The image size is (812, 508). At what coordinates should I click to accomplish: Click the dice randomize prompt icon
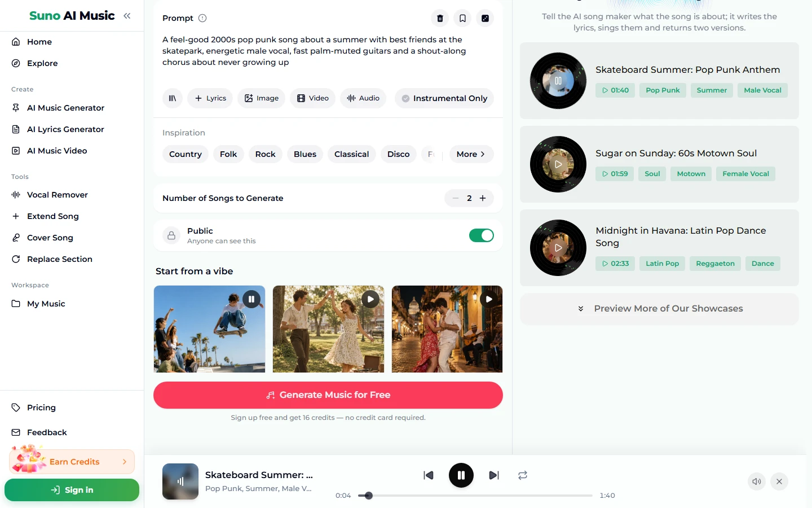(485, 18)
